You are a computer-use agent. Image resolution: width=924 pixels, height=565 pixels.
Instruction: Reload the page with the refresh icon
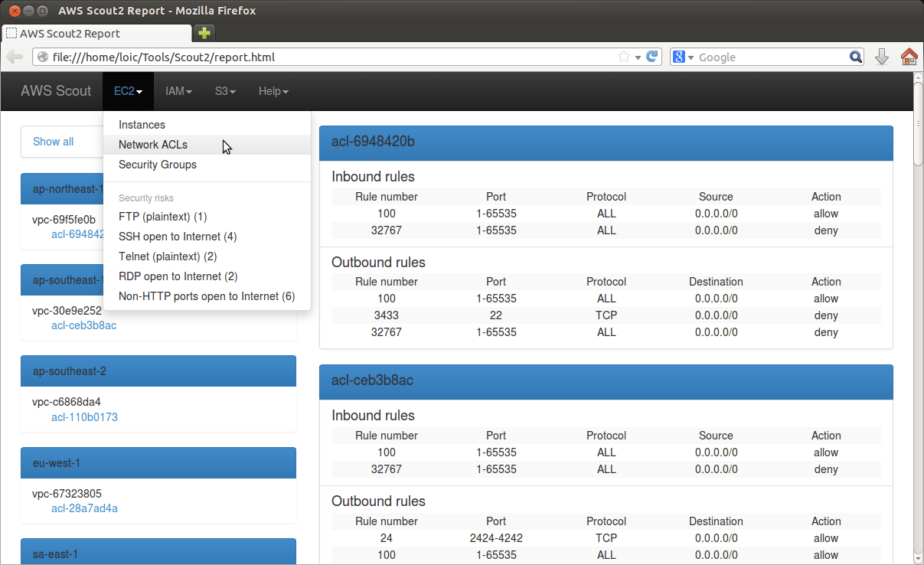coord(652,57)
